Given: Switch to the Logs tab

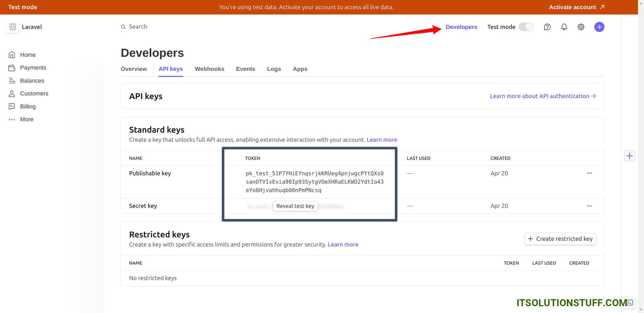Looking at the screenshot, I should pos(274,69).
